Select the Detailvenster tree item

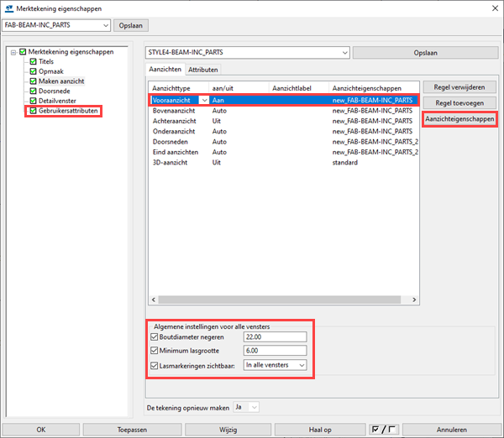57,101
